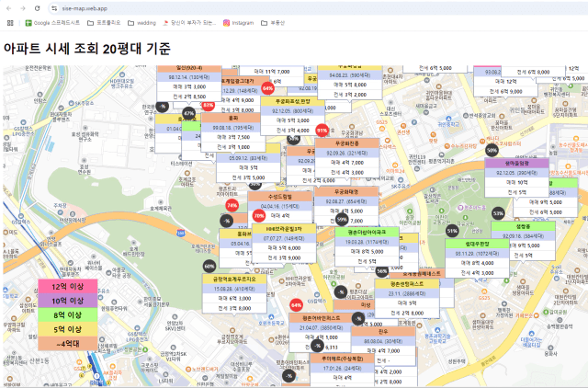Click the red 74% ratio marker
Image resolution: width=588 pixels, height=388 pixels.
point(232,205)
